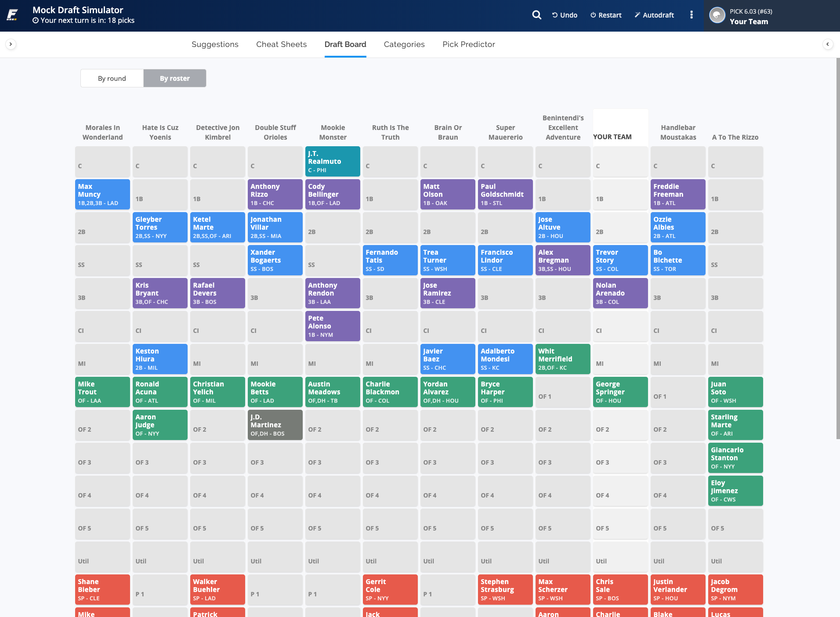This screenshot has width=840, height=617.
Task: Click the A To The Rizzo header
Action: [735, 137]
